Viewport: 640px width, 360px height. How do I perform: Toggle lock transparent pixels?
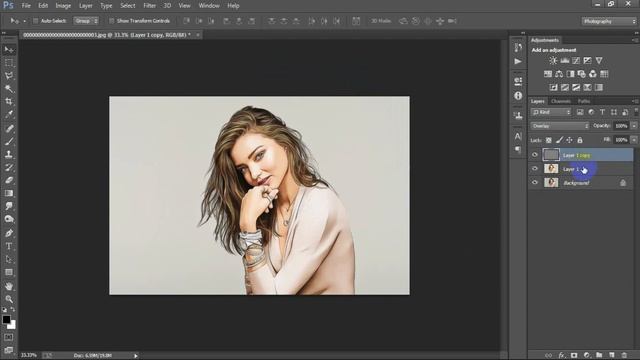549,140
